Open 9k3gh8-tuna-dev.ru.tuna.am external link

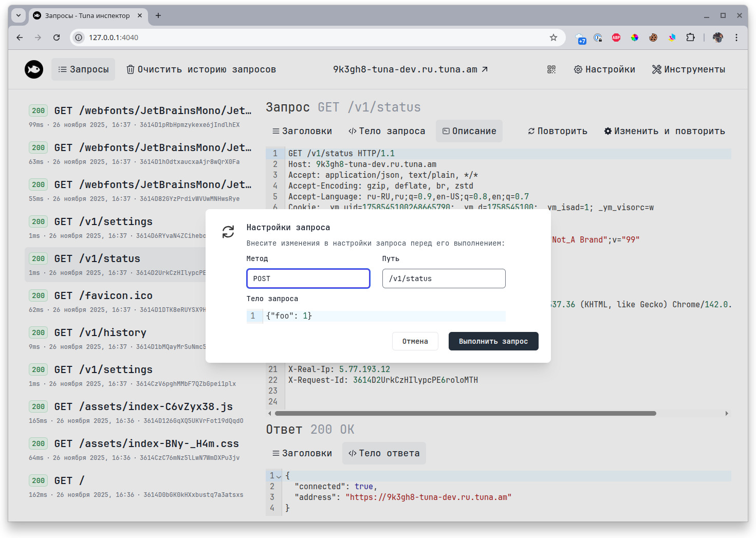[410, 69]
